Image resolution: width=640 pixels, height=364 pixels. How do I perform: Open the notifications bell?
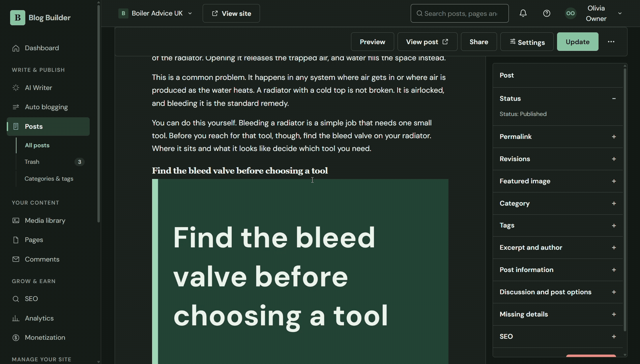523,13
